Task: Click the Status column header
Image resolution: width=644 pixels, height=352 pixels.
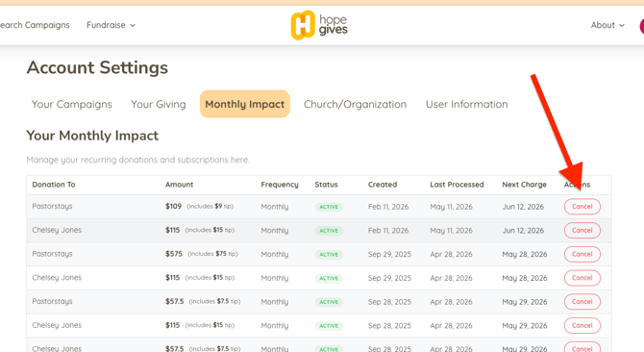Action: (x=326, y=185)
